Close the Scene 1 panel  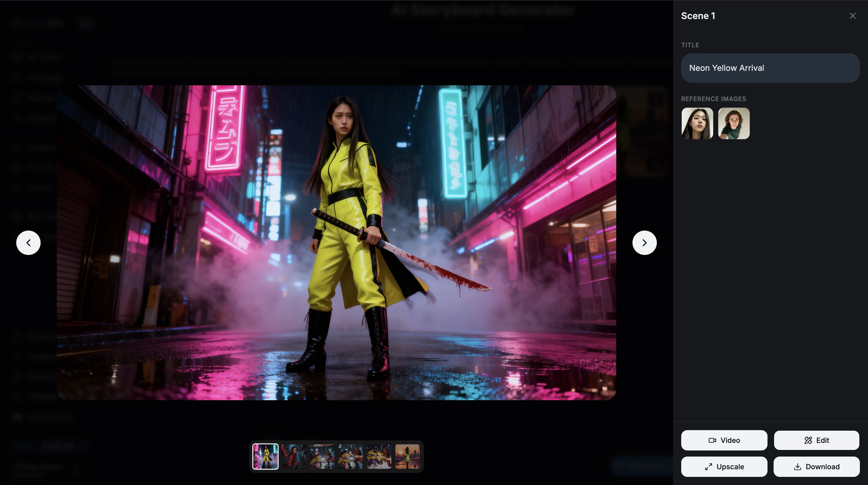[x=853, y=16]
